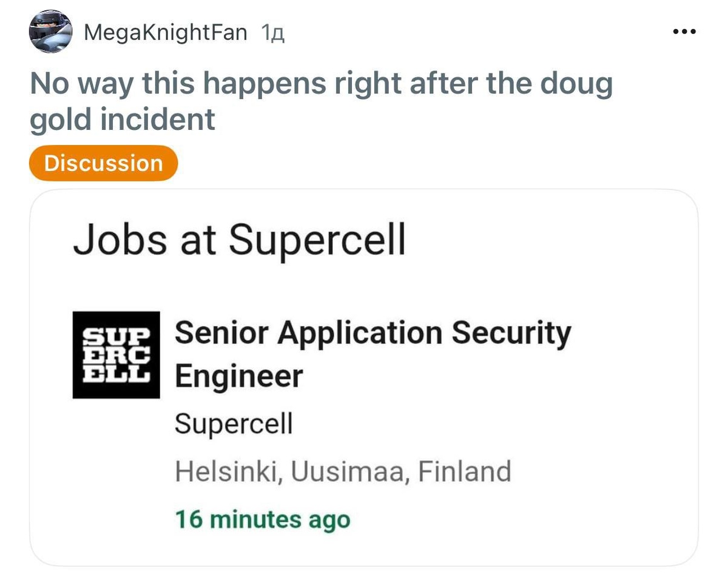Click the green "16 minutes ago" text
The height and width of the screenshot is (574, 728).
click(262, 519)
